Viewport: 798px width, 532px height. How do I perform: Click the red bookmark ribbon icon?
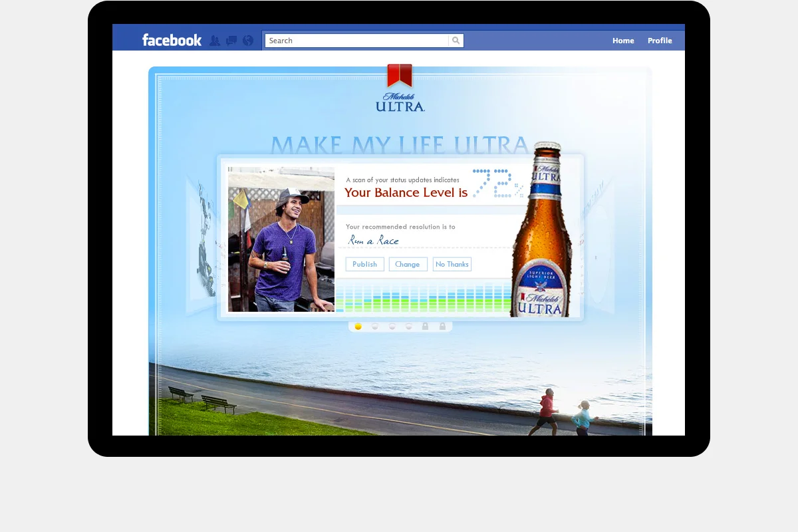(x=400, y=75)
